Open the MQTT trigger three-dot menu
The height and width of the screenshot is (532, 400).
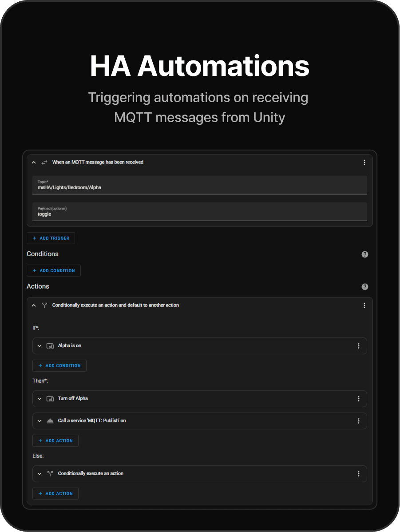click(x=364, y=163)
